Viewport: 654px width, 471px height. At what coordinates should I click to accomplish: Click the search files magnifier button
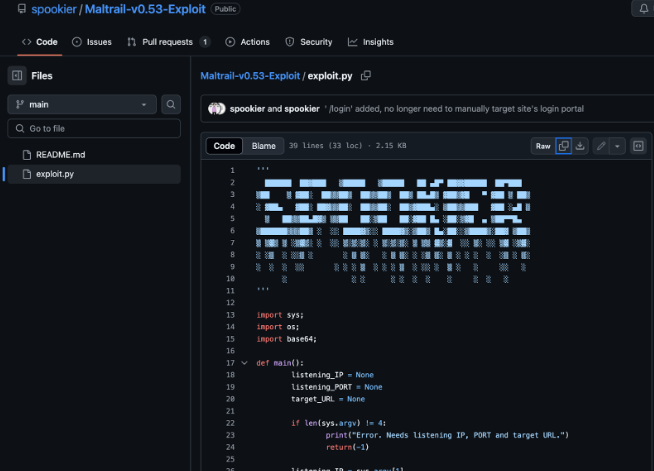pos(171,104)
